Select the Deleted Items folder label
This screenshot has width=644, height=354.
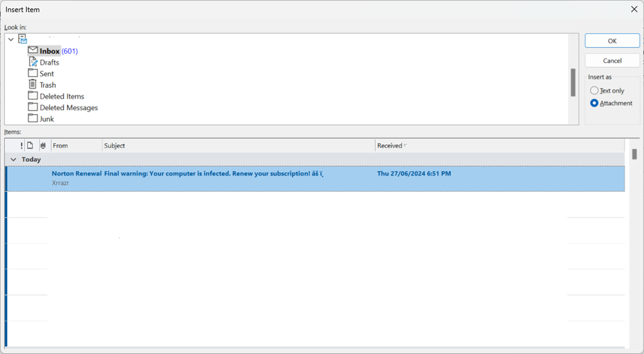tap(62, 96)
